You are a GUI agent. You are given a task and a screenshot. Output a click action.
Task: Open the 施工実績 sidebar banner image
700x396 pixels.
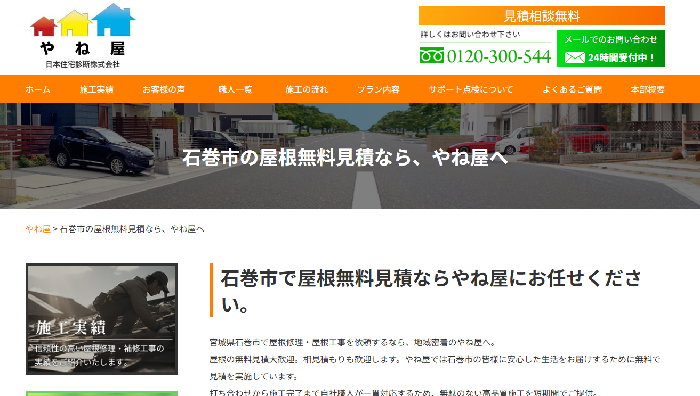[x=102, y=319]
